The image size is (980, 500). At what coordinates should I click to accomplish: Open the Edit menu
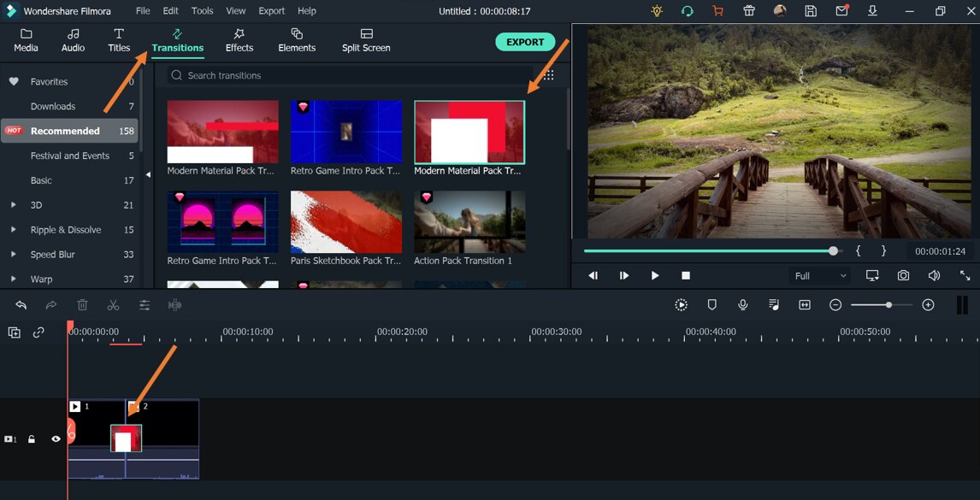point(171,10)
